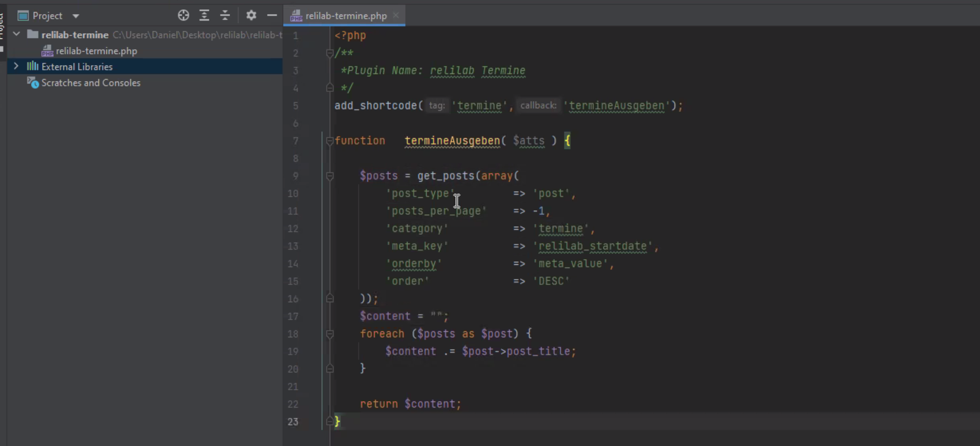The height and width of the screenshot is (446, 980).
Task: Click line number 23 in the gutter
Action: (293, 422)
